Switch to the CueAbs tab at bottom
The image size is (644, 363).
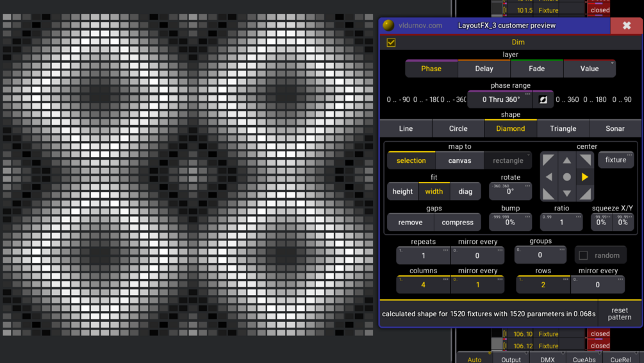pos(584,359)
